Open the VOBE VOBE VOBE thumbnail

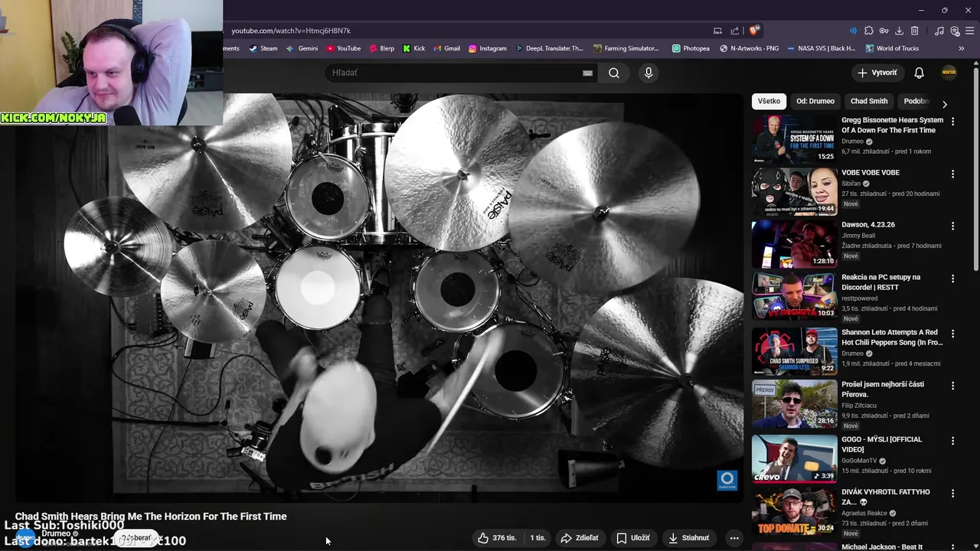pos(794,191)
